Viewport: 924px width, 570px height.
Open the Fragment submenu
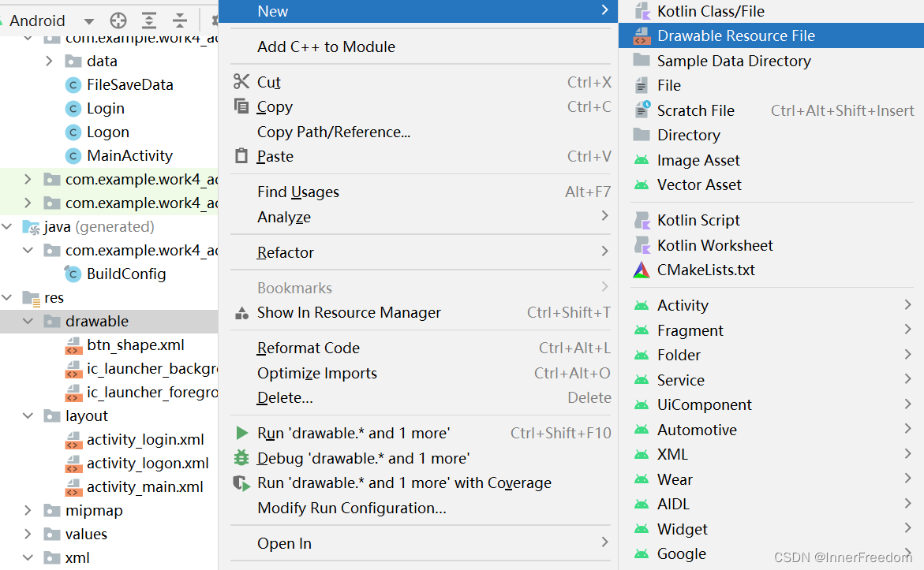coord(772,330)
